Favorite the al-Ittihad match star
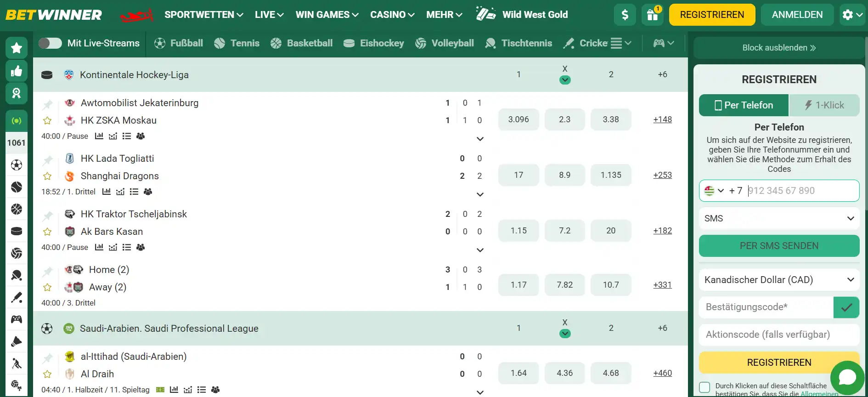The height and width of the screenshot is (397, 868). tap(47, 374)
